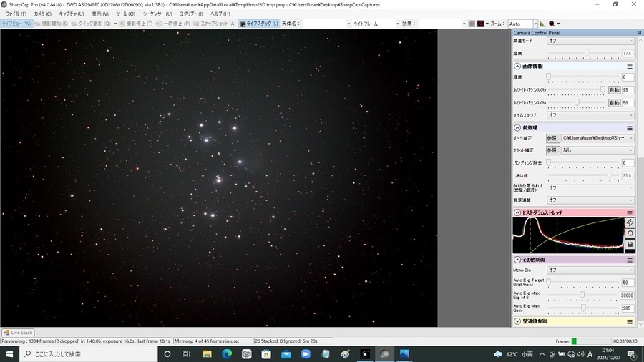Screen dimensions: 644x362
Task: Open the タイムスタンプ dropdown
Action: click(x=590, y=115)
